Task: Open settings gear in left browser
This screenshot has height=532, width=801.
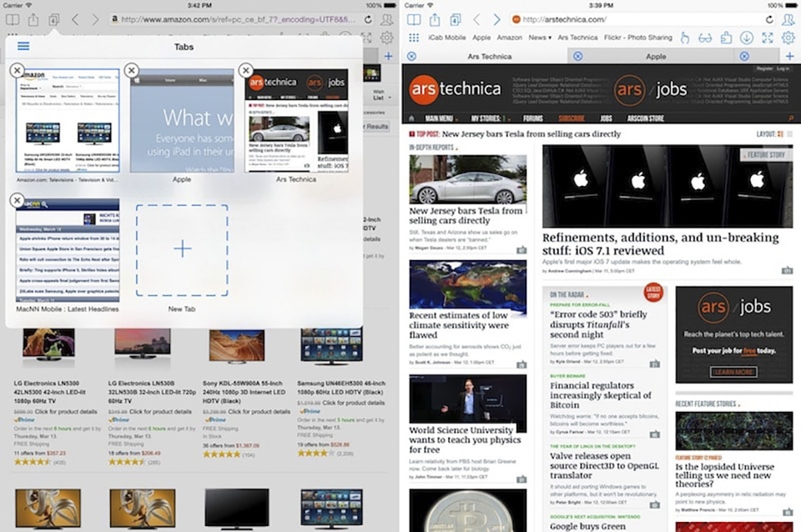Action: pos(386,38)
